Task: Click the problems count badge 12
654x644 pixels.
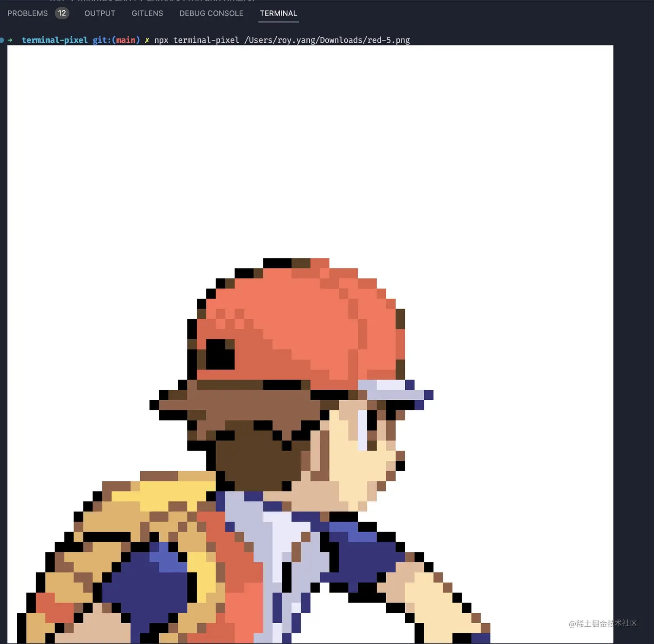Action: click(x=62, y=13)
